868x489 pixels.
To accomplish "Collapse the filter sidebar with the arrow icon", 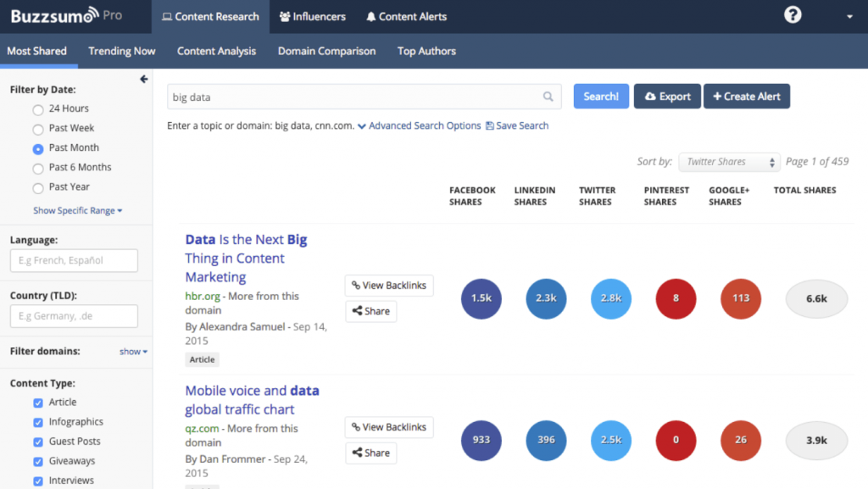I will pyautogui.click(x=144, y=79).
